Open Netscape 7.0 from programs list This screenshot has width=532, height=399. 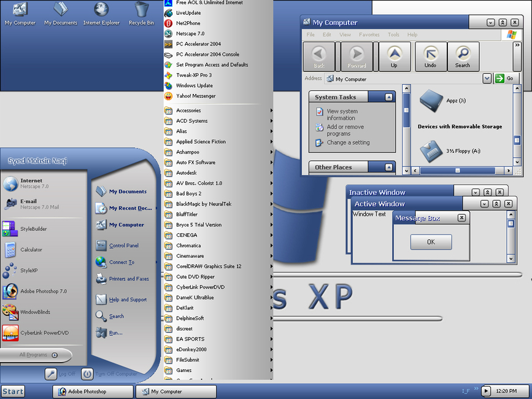click(x=218, y=34)
